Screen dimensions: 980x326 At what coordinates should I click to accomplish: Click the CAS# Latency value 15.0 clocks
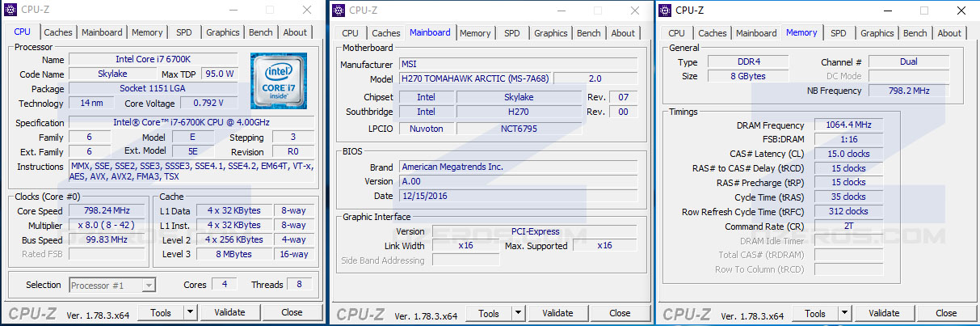pyautogui.click(x=848, y=154)
